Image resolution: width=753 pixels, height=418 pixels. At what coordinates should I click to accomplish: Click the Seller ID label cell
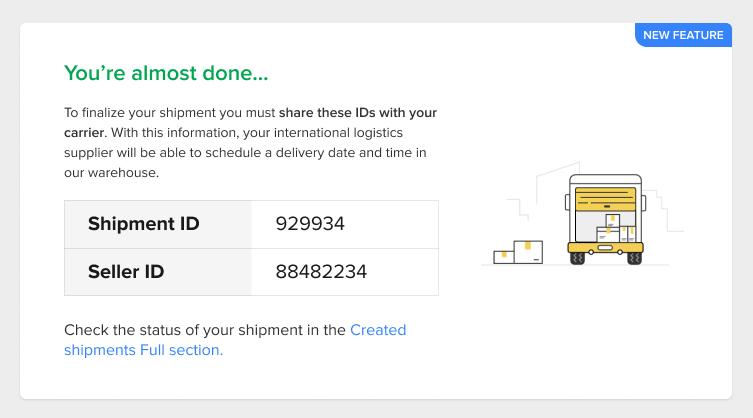point(126,271)
